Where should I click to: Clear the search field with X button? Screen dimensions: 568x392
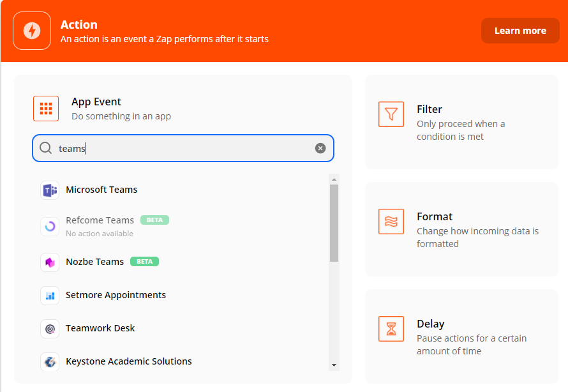pos(320,148)
